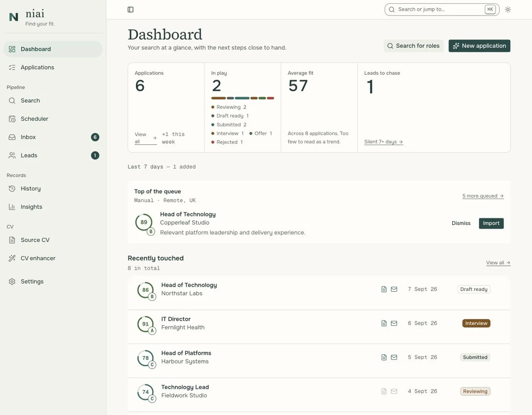
Task: Follow the View all link in Applications card
Action: [146, 138]
